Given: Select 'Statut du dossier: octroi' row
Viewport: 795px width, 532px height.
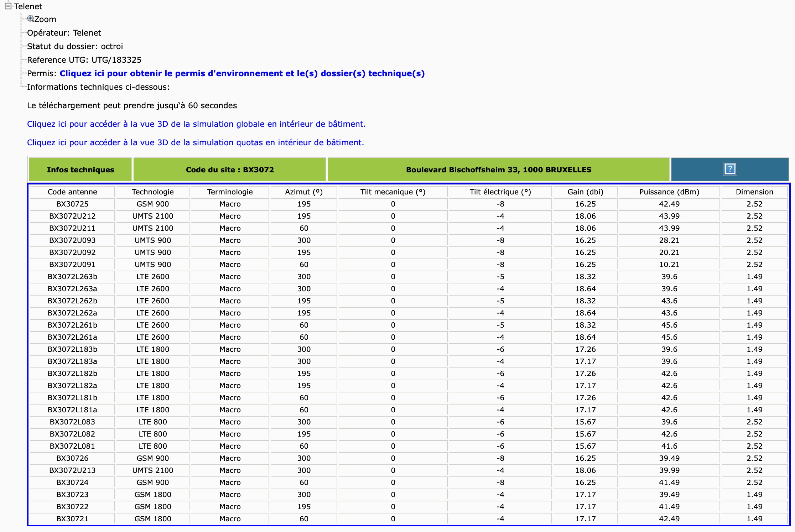Looking at the screenshot, I should tap(75, 46).
